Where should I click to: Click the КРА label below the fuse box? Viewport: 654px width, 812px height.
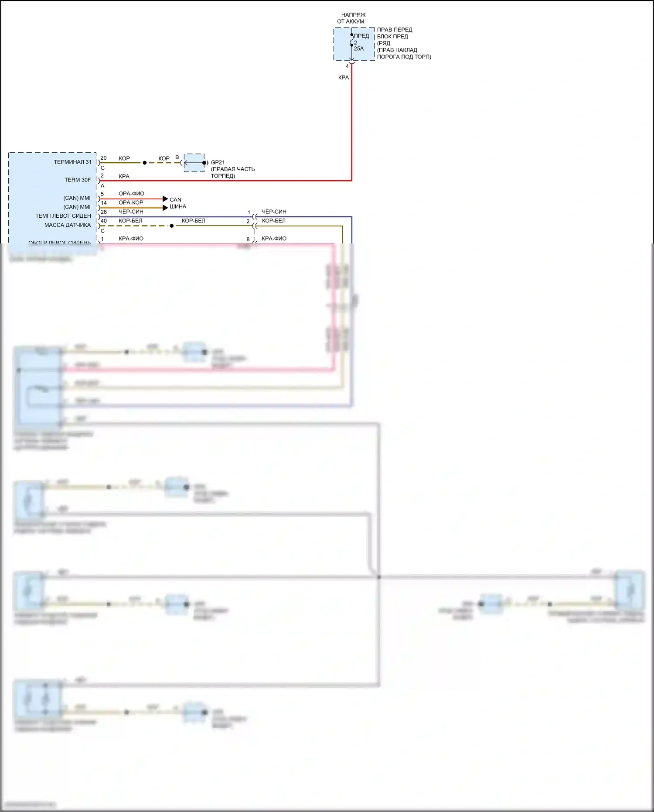pyautogui.click(x=344, y=78)
